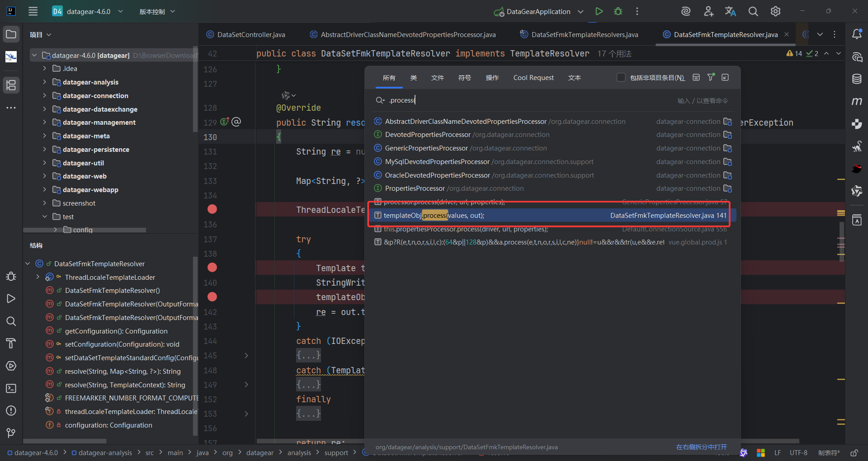Open the DataSetFmkTemplateResolvers.java editor tab
Screen dimensions: 868x461
(579, 34)
